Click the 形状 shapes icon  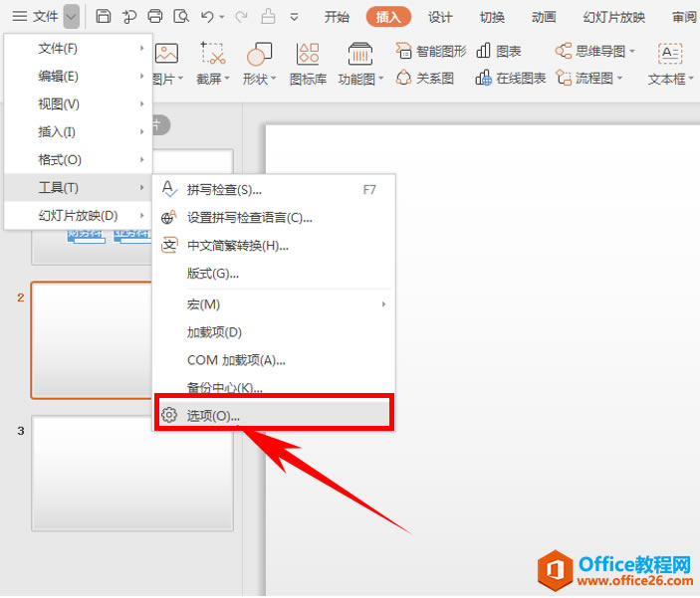pos(259,54)
